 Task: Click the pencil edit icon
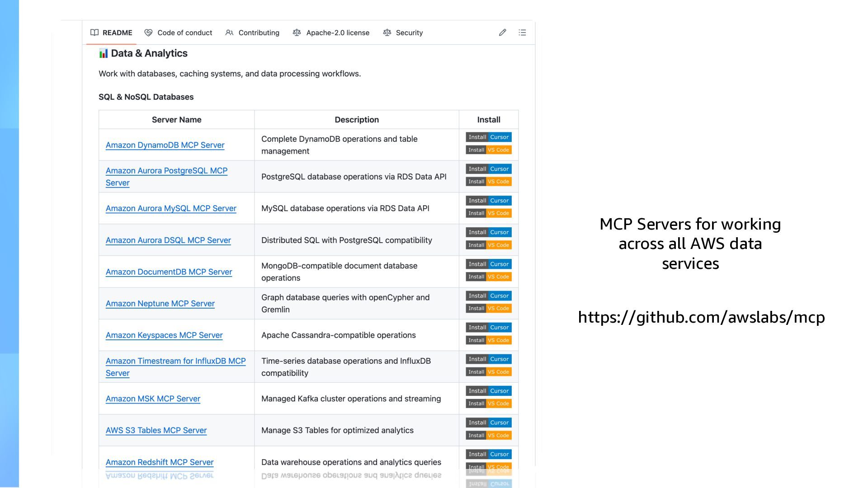coord(502,33)
